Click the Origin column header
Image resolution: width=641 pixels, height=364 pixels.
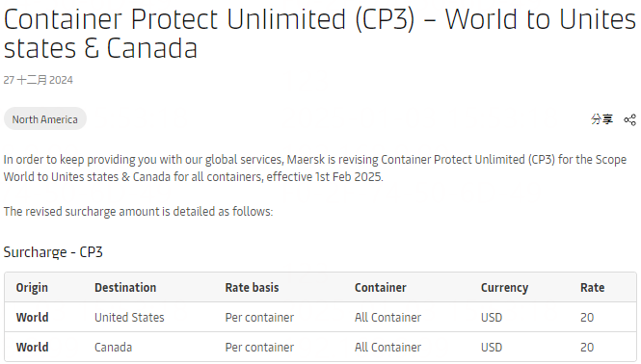(x=32, y=288)
